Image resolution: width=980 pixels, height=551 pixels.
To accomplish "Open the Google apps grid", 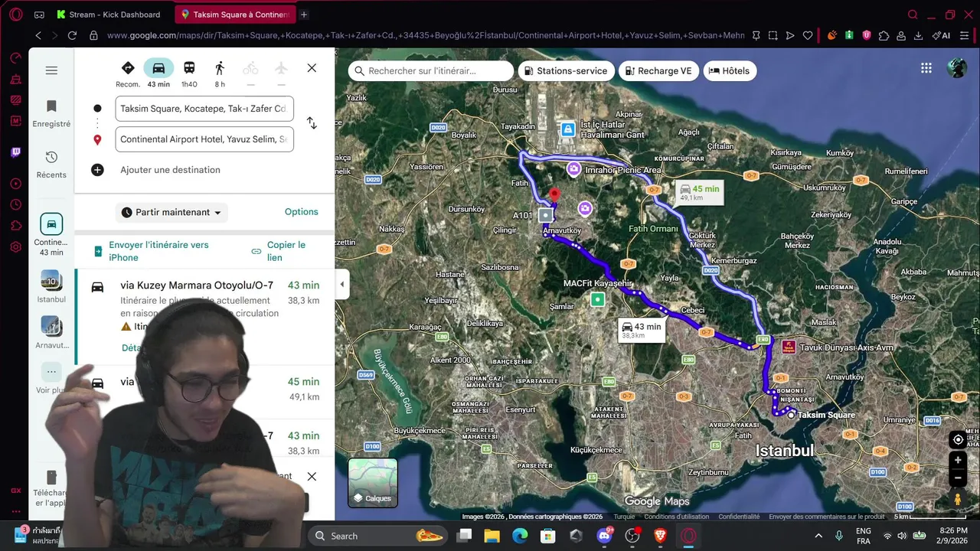I will click(x=926, y=68).
